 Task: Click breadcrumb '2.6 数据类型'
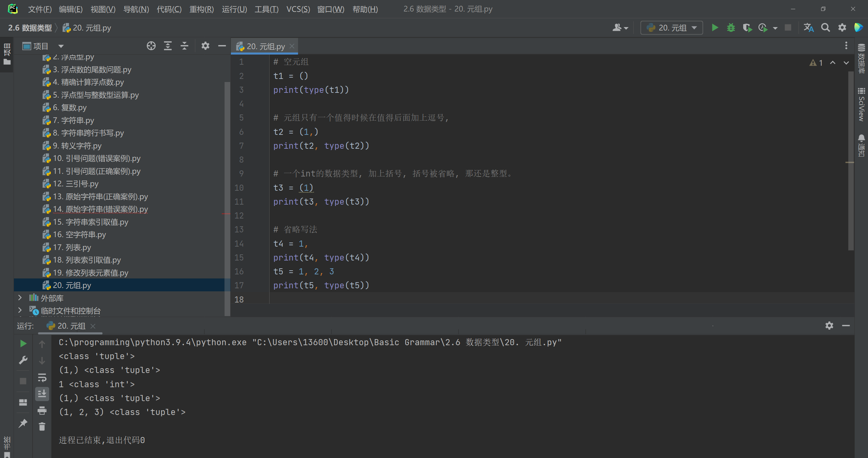click(x=30, y=28)
